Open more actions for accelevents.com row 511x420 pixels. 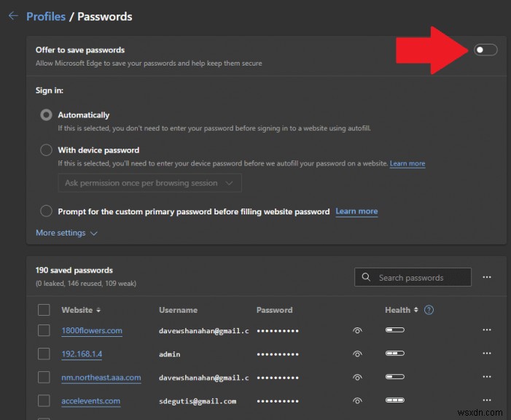pos(487,400)
